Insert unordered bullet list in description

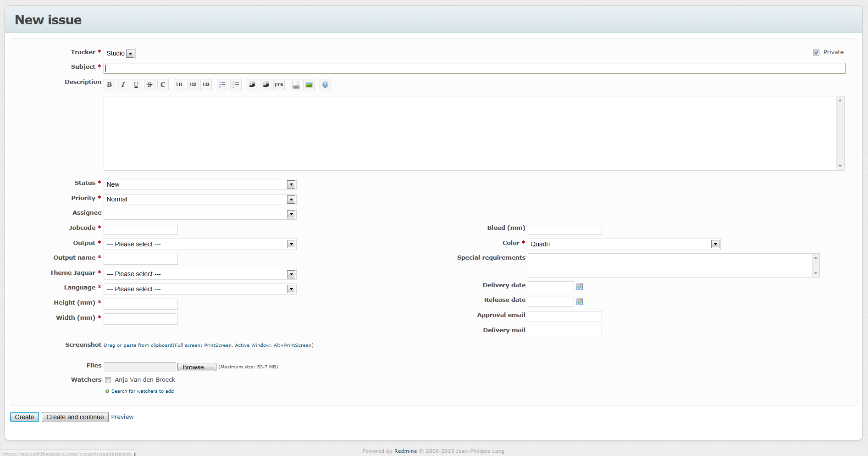click(222, 85)
